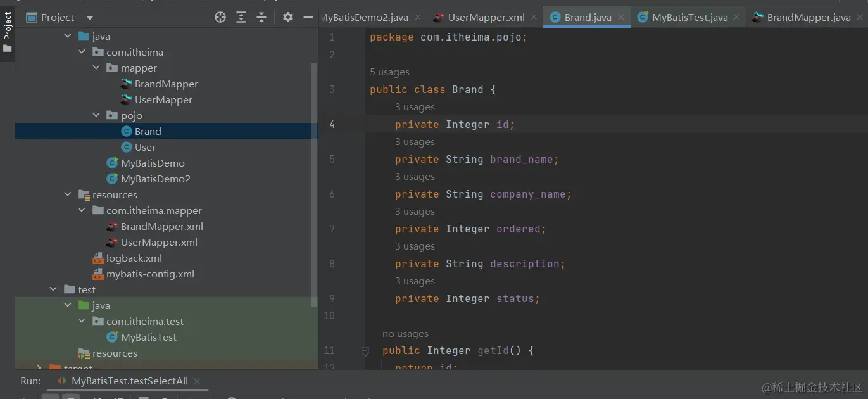The height and width of the screenshot is (399, 868).
Task: Collapse the test folder node
Action: click(x=54, y=290)
